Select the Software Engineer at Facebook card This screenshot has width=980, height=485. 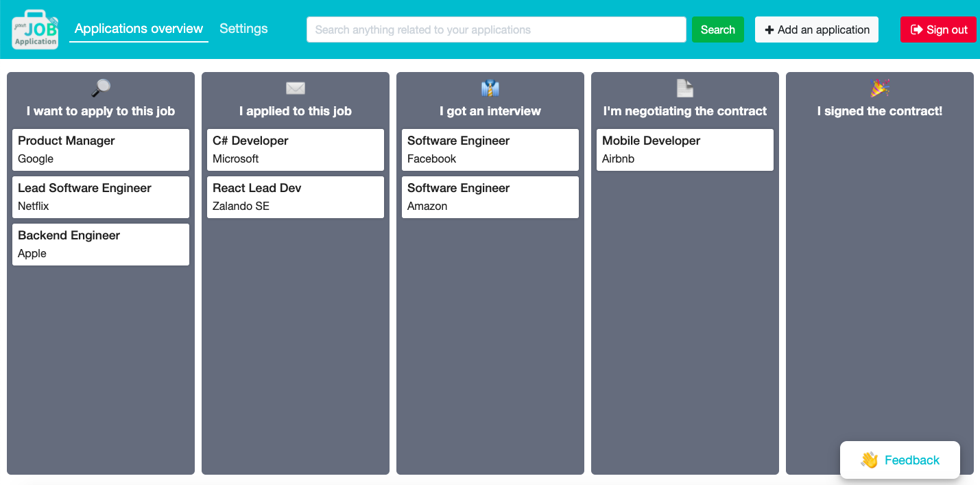click(x=490, y=150)
